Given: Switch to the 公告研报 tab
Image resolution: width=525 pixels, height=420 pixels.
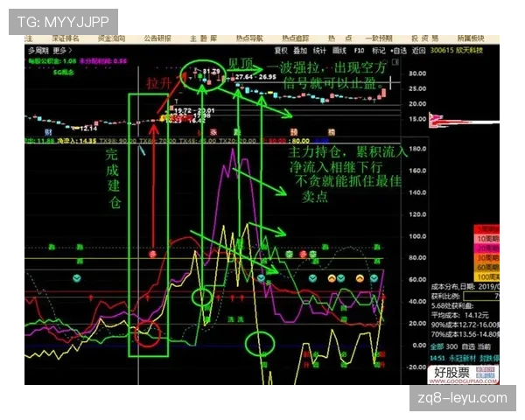Looking at the screenshot, I should [158, 38].
